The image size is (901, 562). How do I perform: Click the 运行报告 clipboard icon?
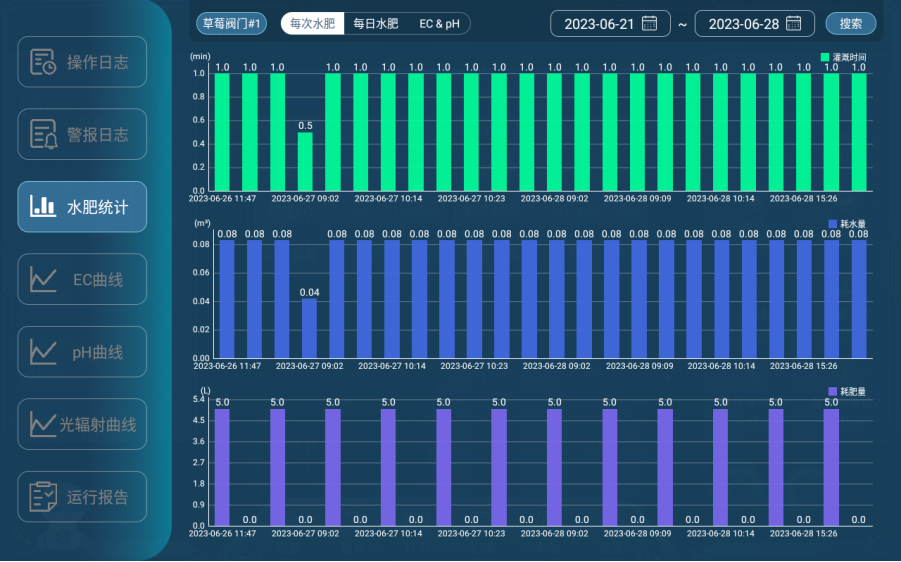point(43,496)
